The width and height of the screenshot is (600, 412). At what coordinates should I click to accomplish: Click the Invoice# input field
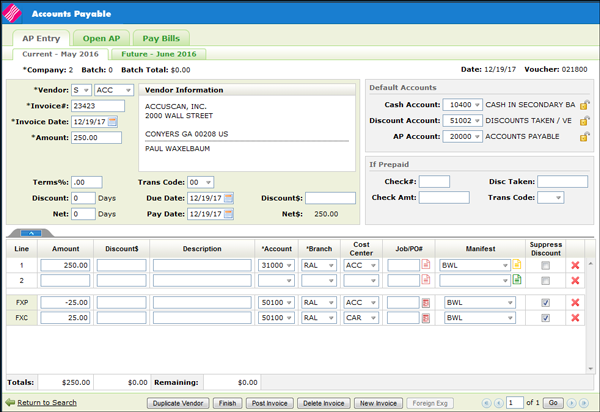click(x=97, y=105)
